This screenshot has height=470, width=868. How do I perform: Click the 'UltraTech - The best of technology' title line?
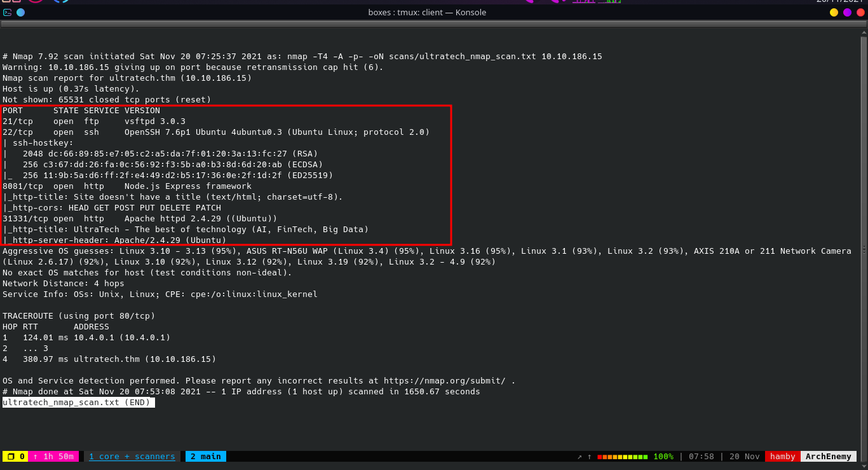pos(186,229)
